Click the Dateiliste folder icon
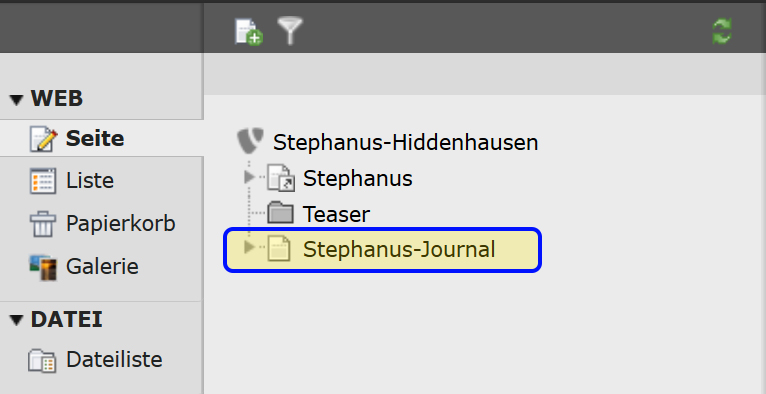The width and height of the screenshot is (766, 394). 43,360
